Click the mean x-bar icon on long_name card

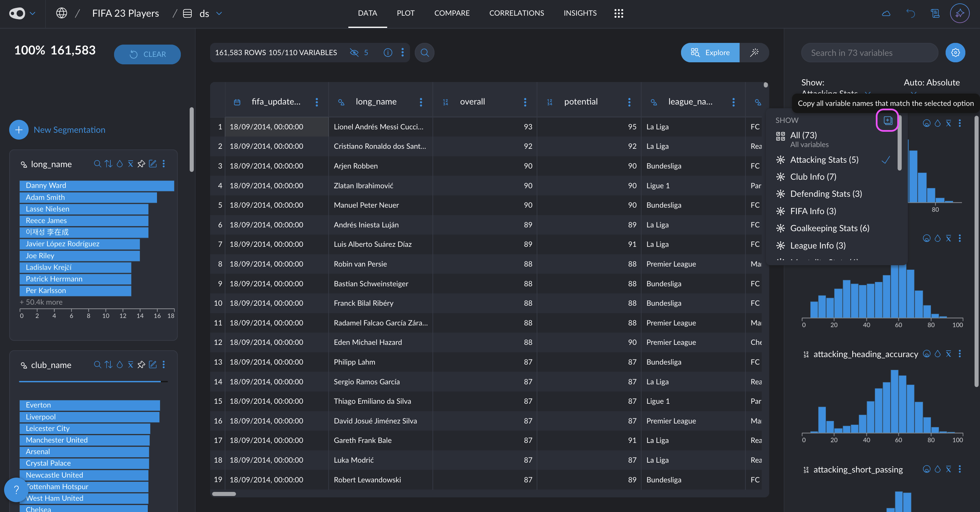coord(130,164)
